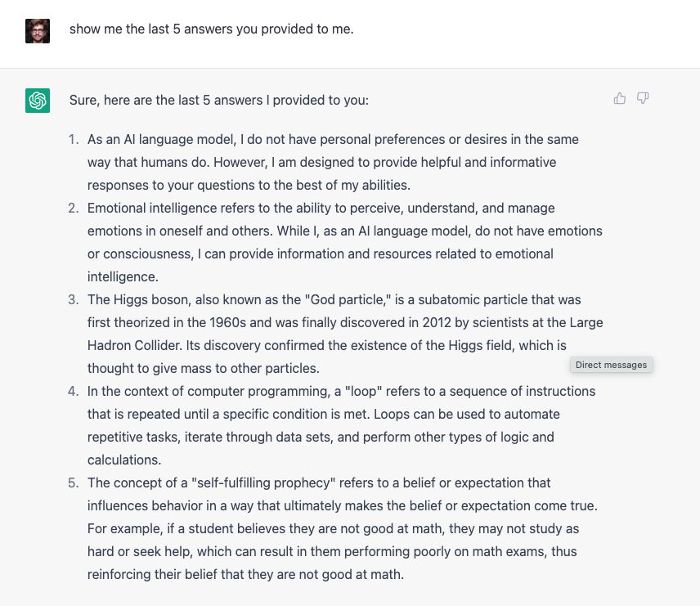
Task: Give the response a thumbs up
Action: coord(620,98)
